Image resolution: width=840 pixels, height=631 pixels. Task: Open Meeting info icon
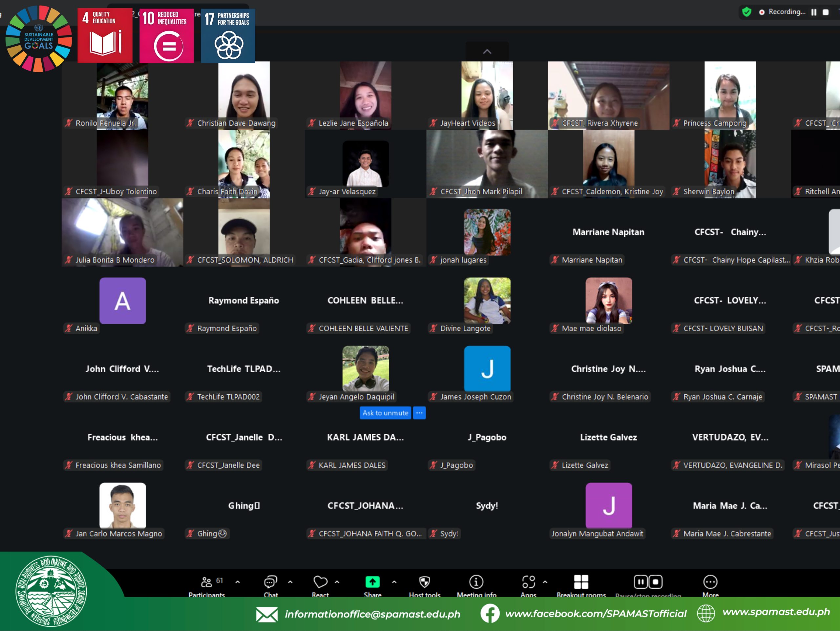[x=476, y=582]
